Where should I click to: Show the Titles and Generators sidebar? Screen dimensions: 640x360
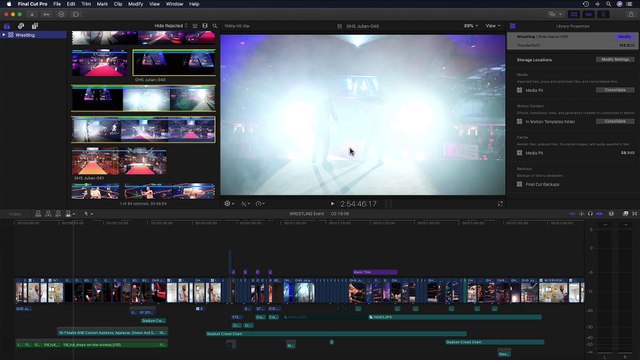[x=35, y=26]
